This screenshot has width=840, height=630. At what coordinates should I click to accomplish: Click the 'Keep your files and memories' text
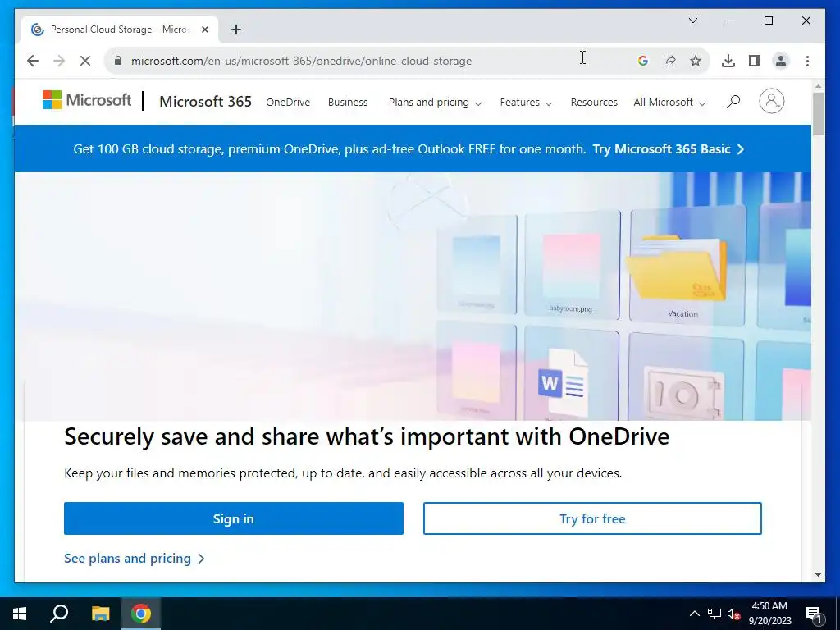pos(343,473)
